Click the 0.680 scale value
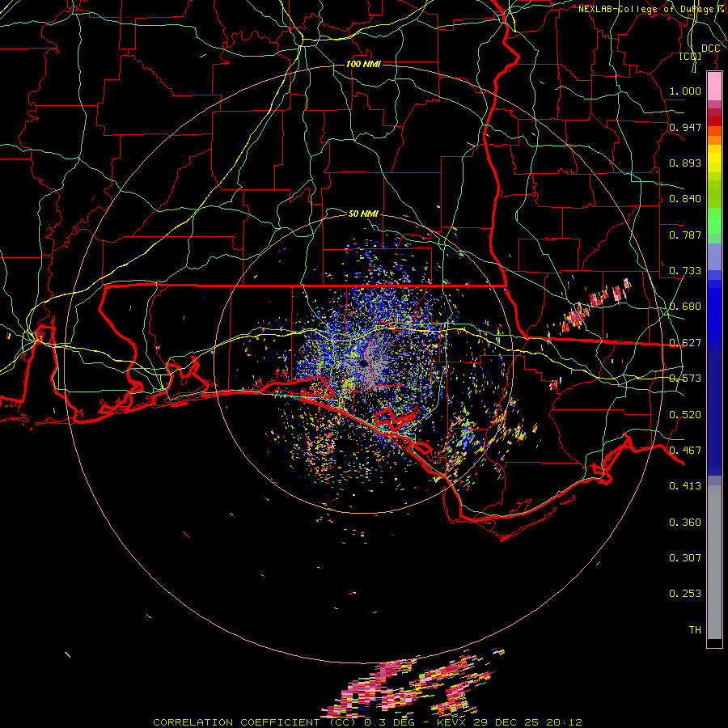This screenshot has height=728, width=728. coord(685,307)
